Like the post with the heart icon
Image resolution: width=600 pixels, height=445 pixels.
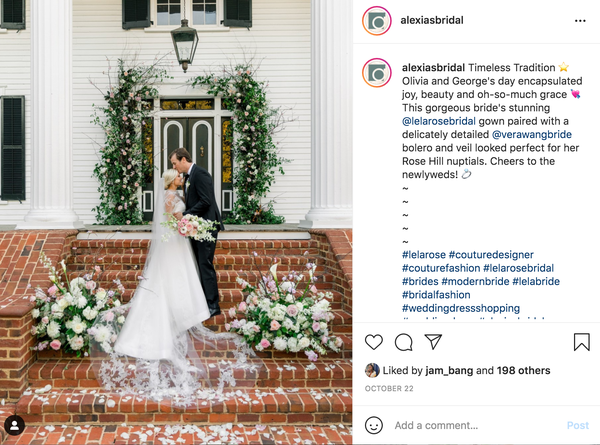point(373,342)
